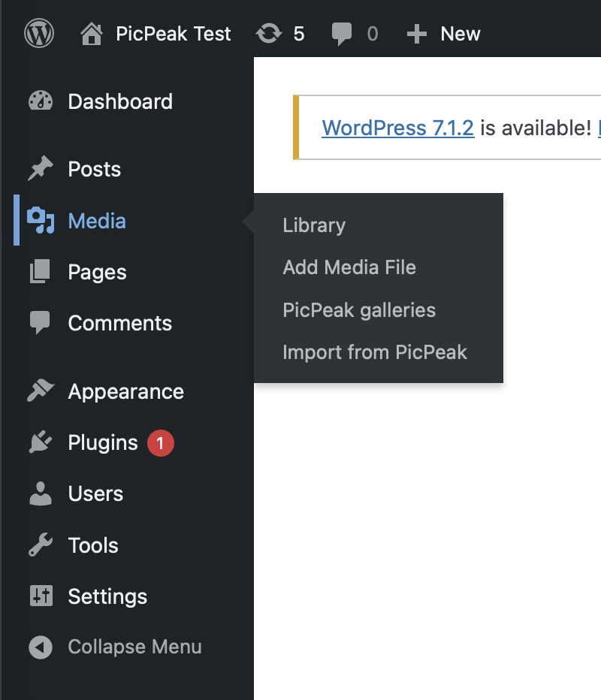The height and width of the screenshot is (700, 601).
Task: Open Appearance in the sidebar
Action: point(126,392)
